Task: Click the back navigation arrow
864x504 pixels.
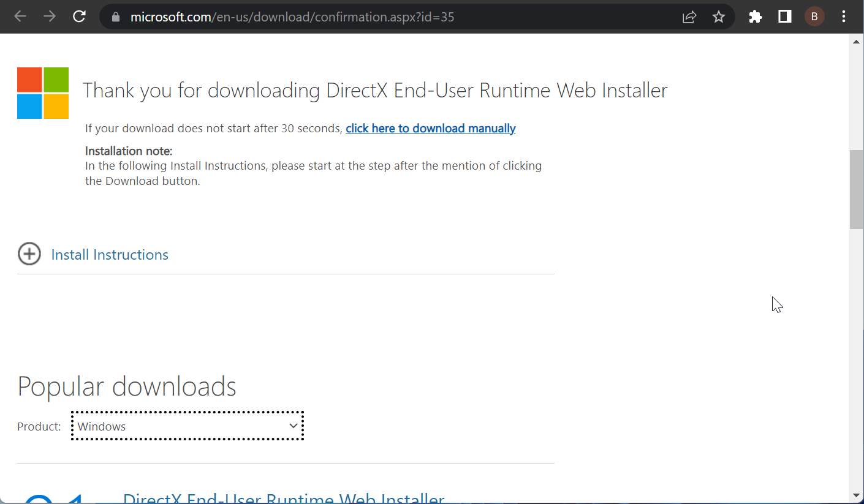Action: point(20,17)
